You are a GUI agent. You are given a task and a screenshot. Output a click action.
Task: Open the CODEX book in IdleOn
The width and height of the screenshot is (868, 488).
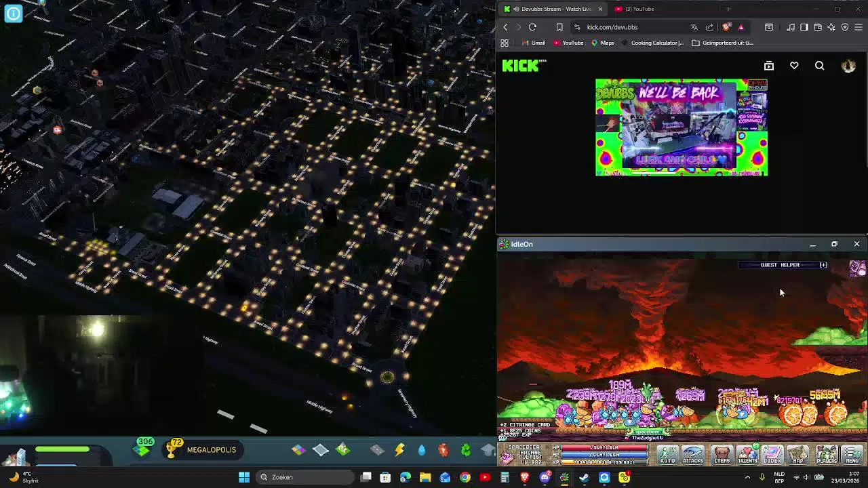click(772, 455)
